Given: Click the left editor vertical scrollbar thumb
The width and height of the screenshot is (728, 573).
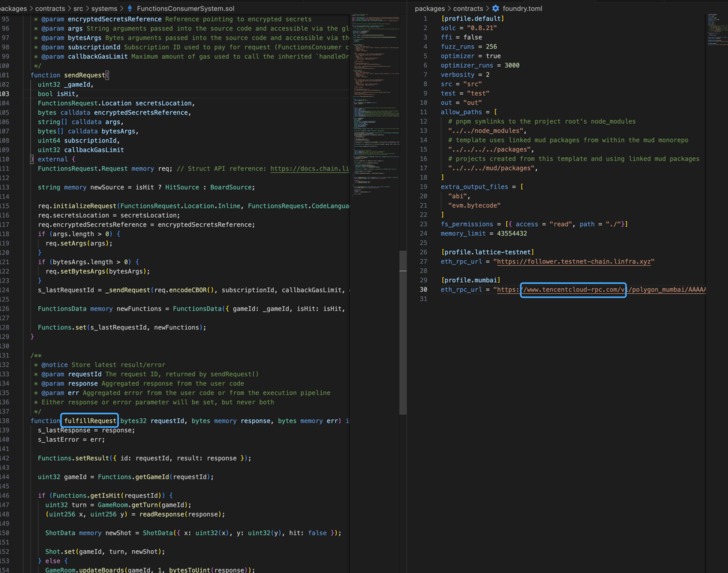Looking at the screenshot, I should [x=403, y=332].
